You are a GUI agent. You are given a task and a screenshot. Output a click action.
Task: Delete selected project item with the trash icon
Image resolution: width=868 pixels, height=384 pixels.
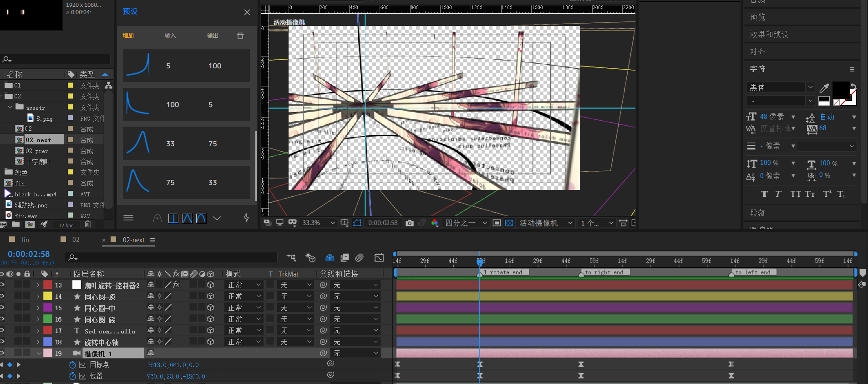88,224
